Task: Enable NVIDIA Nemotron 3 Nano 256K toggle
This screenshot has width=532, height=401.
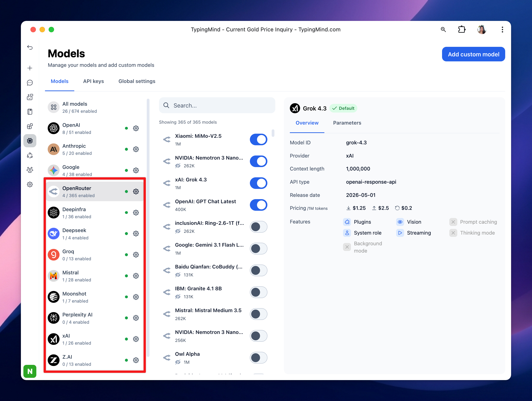Action: click(259, 336)
